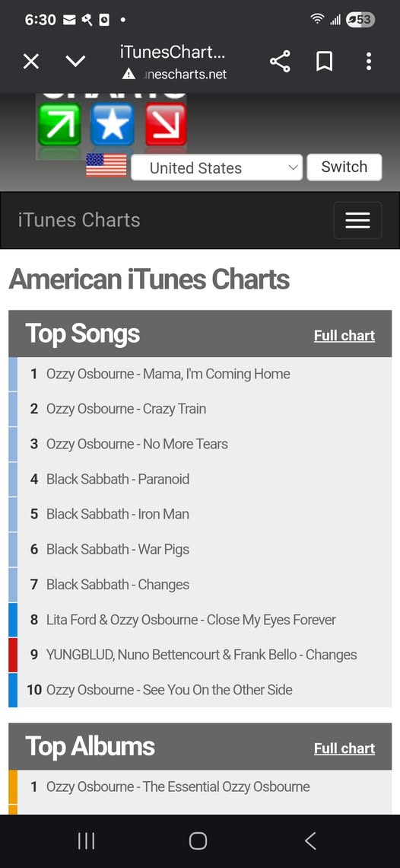Bookmark this page with the bookmark icon
Image resolution: width=400 pixels, height=868 pixels.
point(324,61)
